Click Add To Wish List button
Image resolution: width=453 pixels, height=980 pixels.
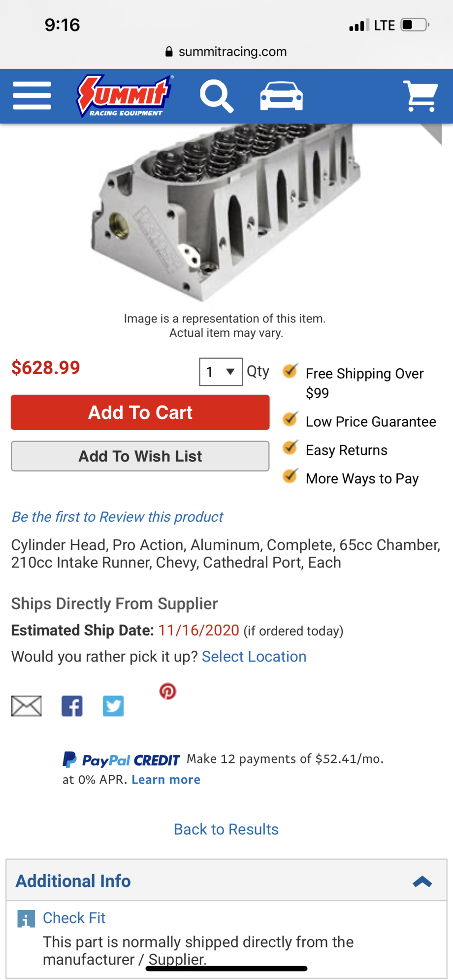140,456
